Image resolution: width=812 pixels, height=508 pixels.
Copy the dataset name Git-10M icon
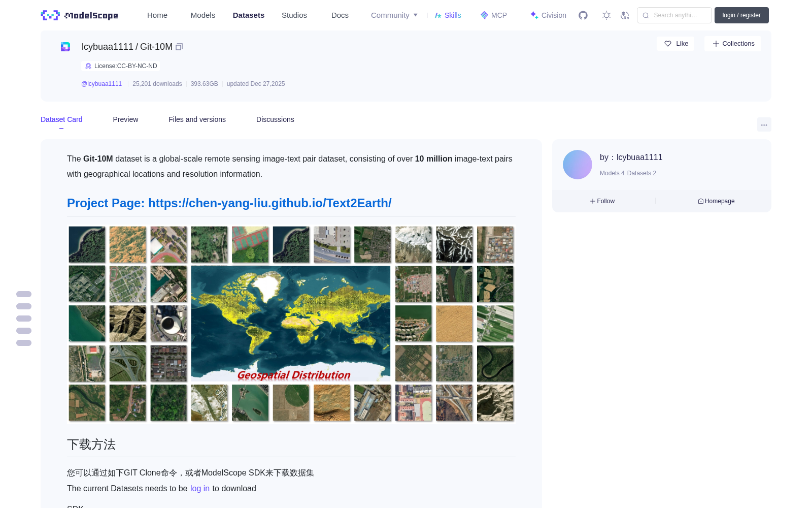pyautogui.click(x=179, y=47)
